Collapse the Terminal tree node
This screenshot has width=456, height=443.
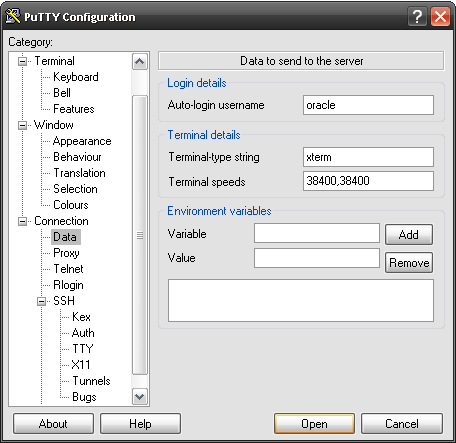coord(22,61)
